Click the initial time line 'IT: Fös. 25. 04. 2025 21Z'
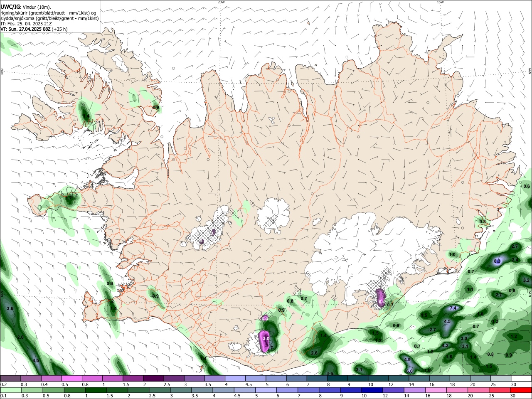 tap(26, 24)
